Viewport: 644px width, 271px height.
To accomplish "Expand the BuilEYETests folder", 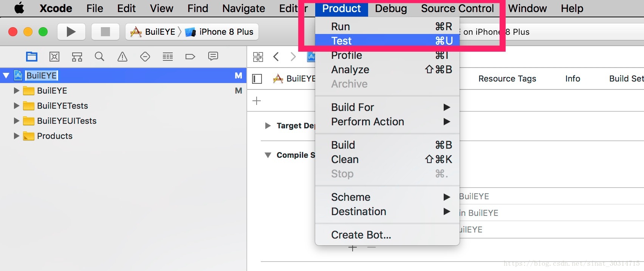I will tap(16, 106).
